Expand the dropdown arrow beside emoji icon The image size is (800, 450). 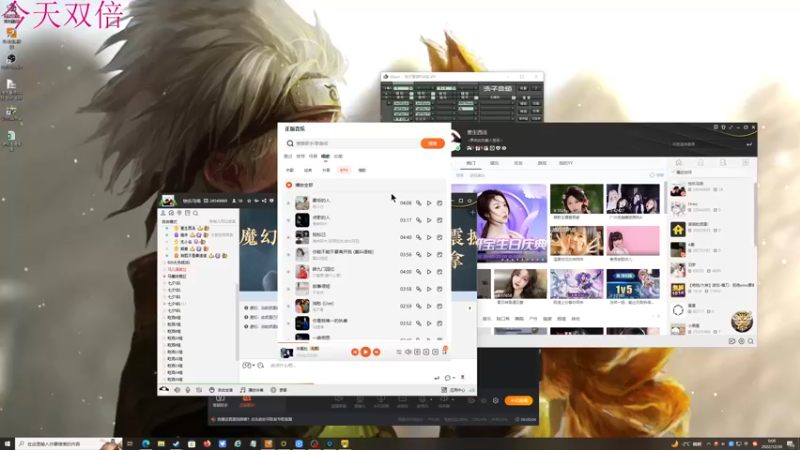pos(254,365)
